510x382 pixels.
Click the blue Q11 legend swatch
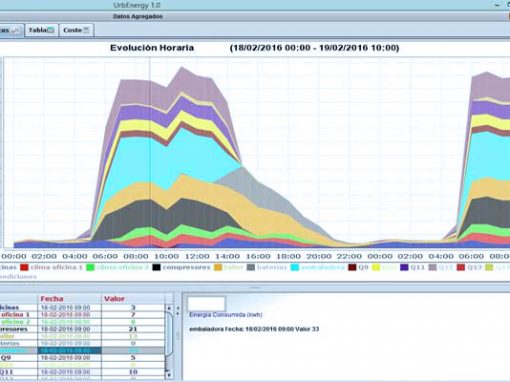(x=404, y=267)
